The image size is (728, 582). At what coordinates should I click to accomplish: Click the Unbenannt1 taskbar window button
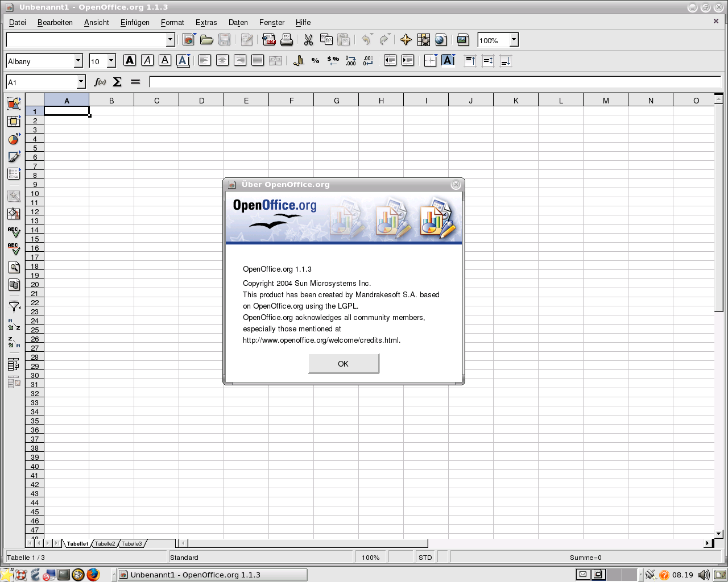(212, 575)
